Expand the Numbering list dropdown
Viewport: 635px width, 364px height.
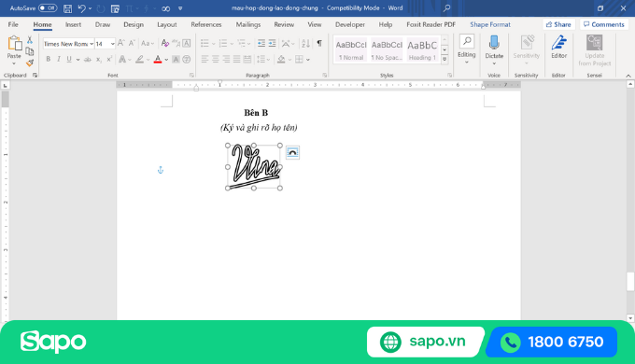(x=232, y=44)
